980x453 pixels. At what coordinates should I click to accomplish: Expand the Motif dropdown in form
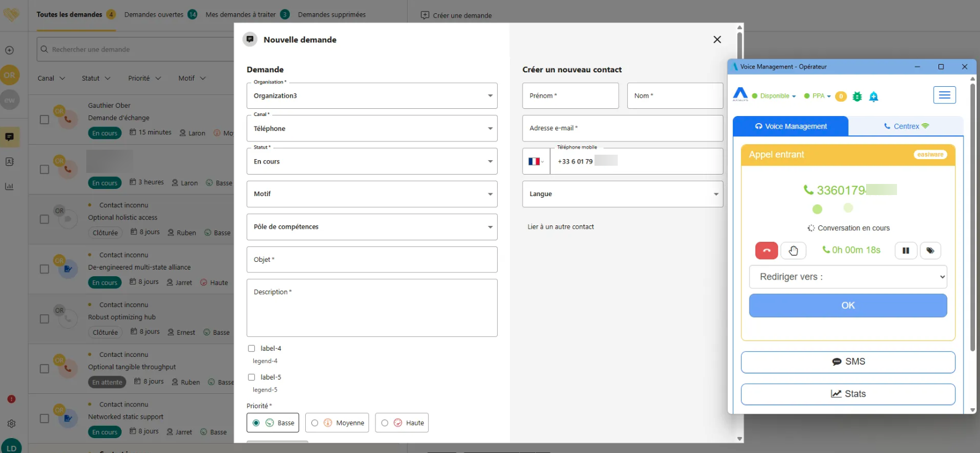(372, 194)
